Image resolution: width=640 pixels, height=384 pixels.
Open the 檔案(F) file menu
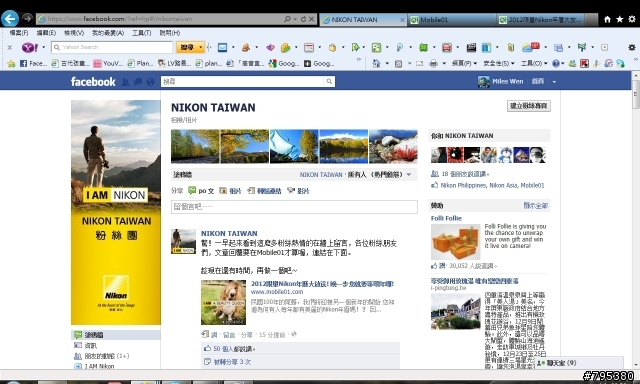click(18, 33)
